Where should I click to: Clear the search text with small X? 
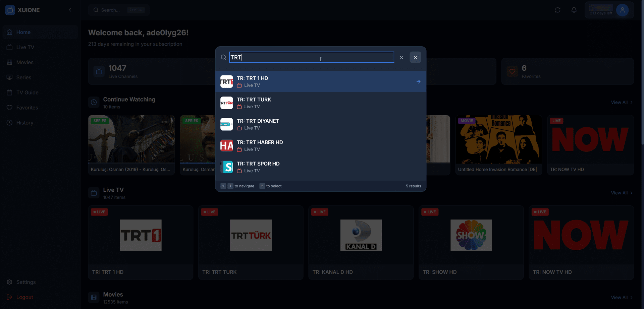pyautogui.click(x=401, y=57)
